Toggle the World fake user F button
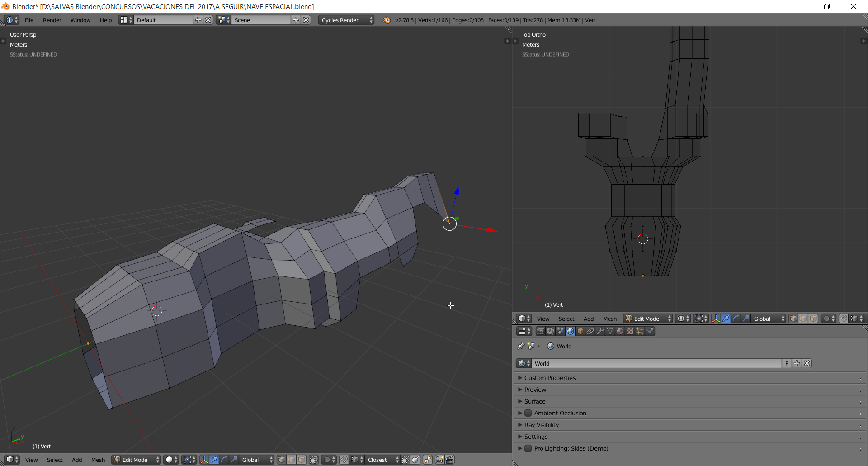868x466 pixels. 787,363
